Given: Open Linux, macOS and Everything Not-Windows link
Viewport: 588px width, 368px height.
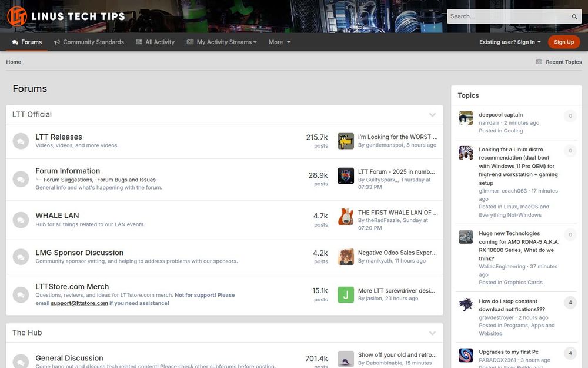Looking at the screenshot, I should pyautogui.click(x=514, y=211).
